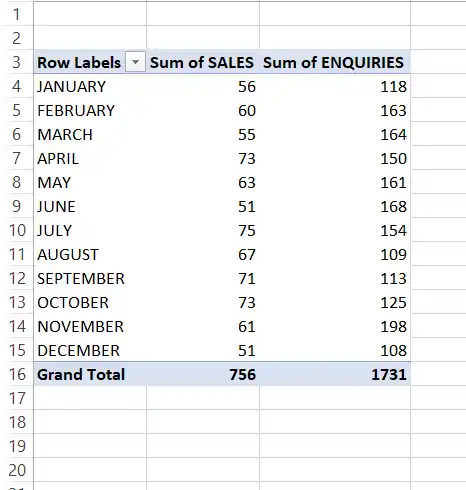The image size is (466, 490).
Task: Click the JULY row label cell
Action: (90, 230)
